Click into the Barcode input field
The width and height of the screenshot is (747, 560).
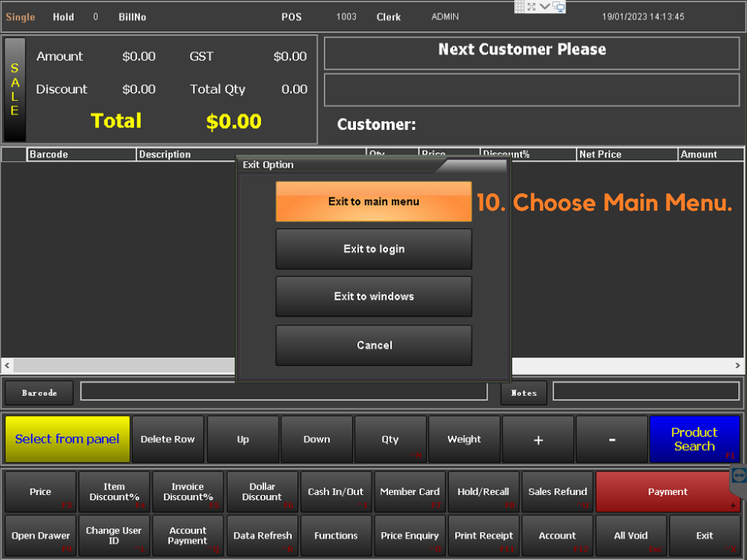pyautogui.click(x=283, y=392)
